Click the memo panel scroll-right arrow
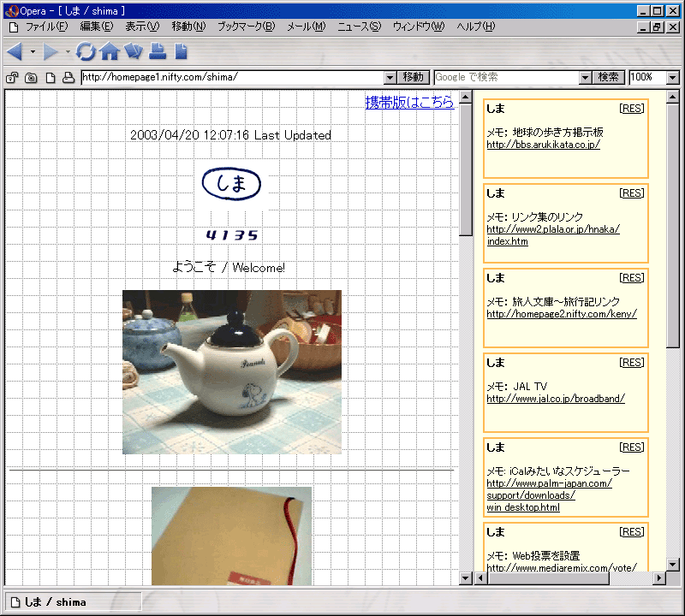 659,578
